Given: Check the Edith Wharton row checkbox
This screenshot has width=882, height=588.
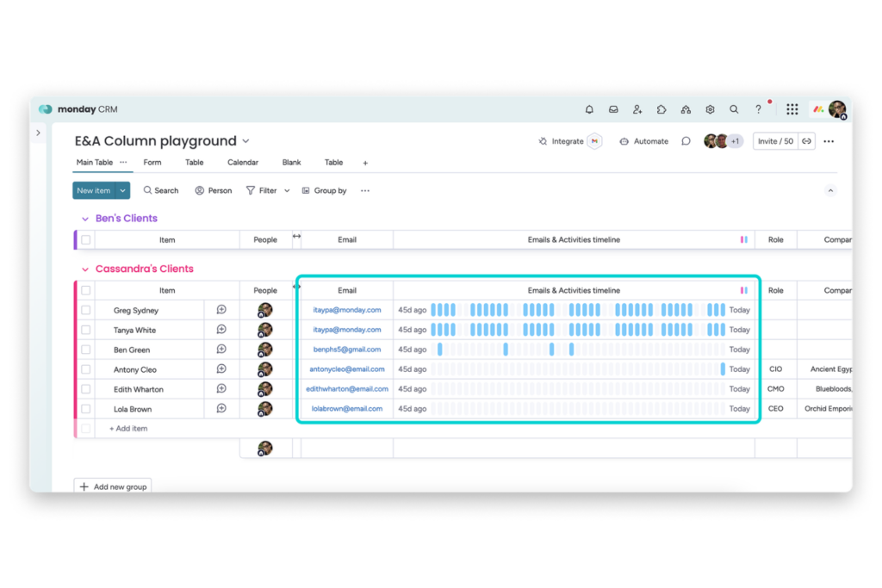Looking at the screenshot, I should (85, 389).
